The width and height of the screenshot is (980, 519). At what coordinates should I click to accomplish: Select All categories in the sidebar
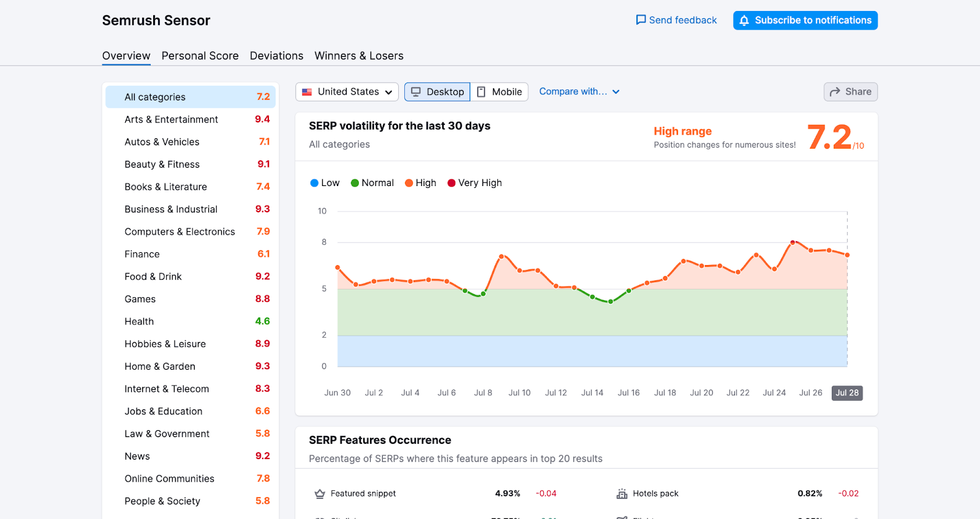(x=190, y=97)
